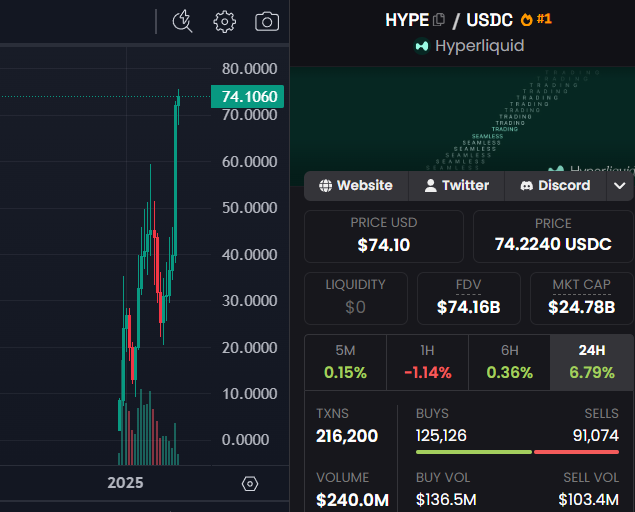Select the 6H timeframe tab

[509, 362]
